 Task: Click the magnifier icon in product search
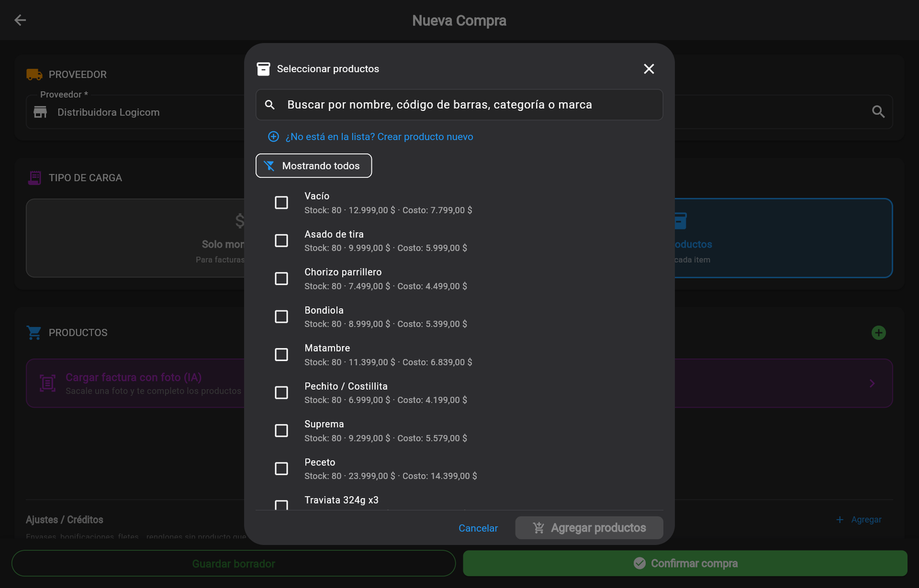pos(270,105)
